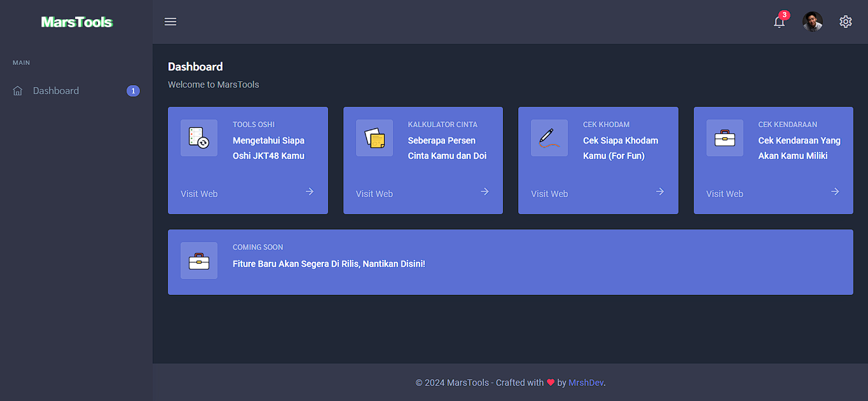Click the hamburger menu toggle icon
This screenshot has width=868, height=401.
coord(170,22)
